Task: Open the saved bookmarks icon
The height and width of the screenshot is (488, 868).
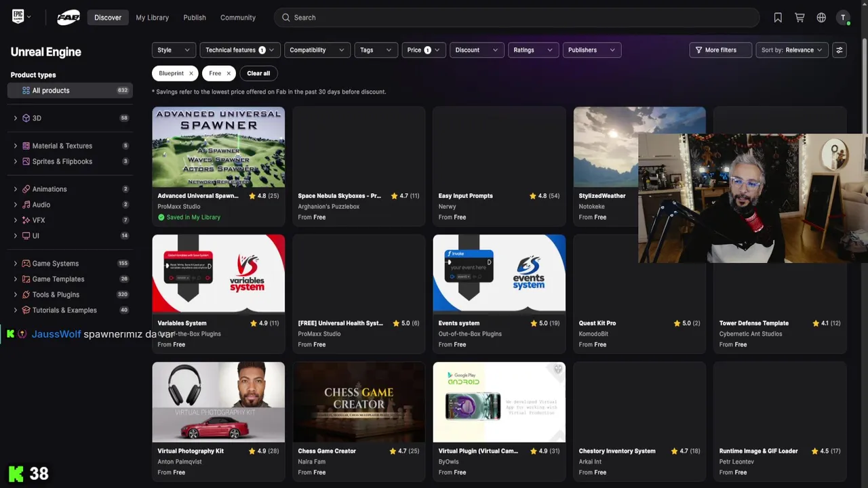Action: 778,18
